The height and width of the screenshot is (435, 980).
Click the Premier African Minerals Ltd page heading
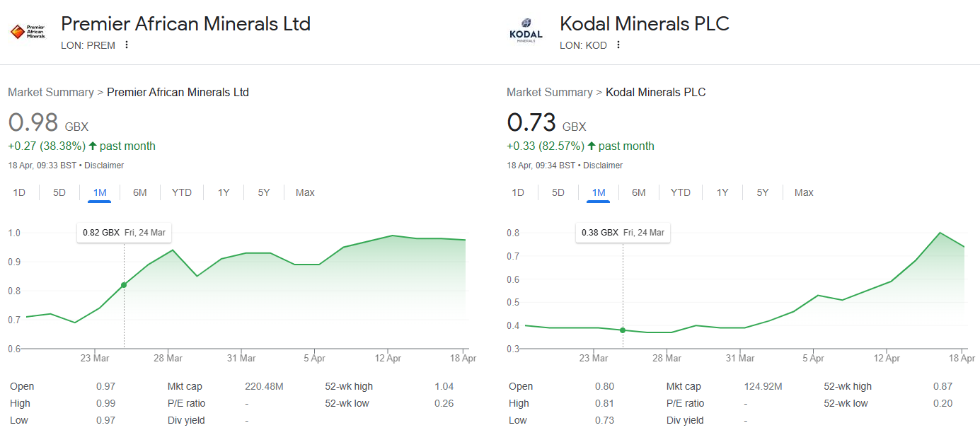tap(186, 23)
